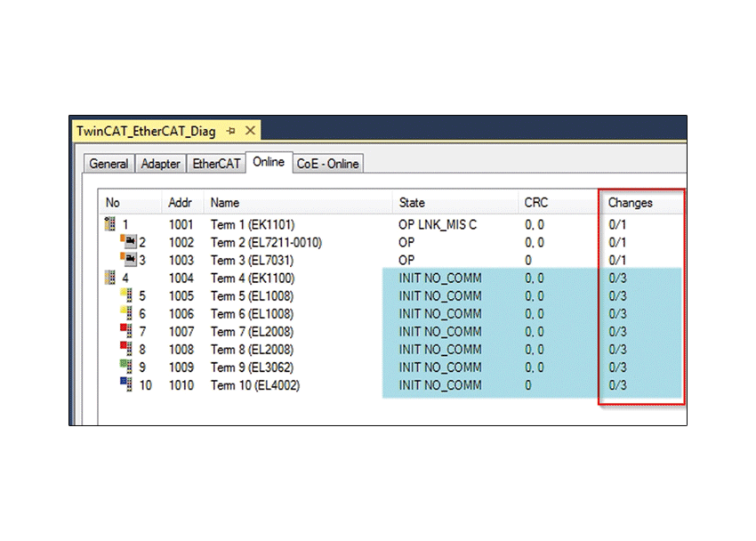Viewport: 756px width, 541px height.
Task: Click address cell 1002
Action: 181,243
